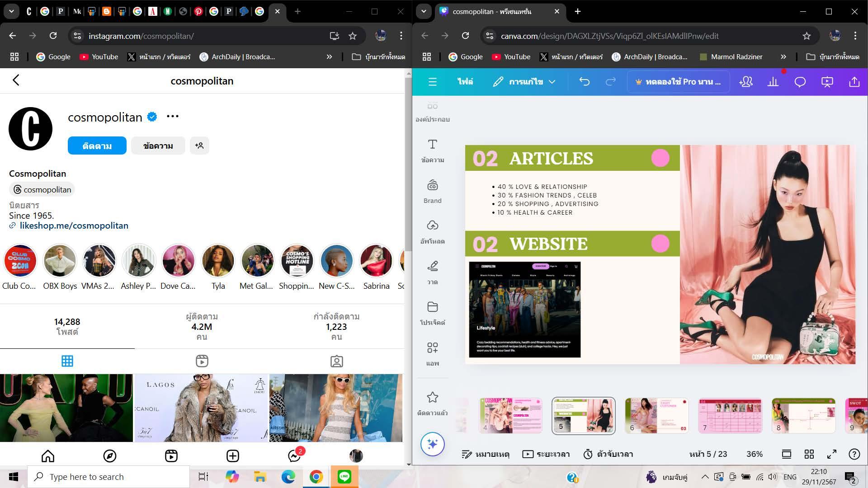The height and width of the screenshot is (488, 868).
Task: Open Instagram messages with notification badge
Action: tap(294, 456)
